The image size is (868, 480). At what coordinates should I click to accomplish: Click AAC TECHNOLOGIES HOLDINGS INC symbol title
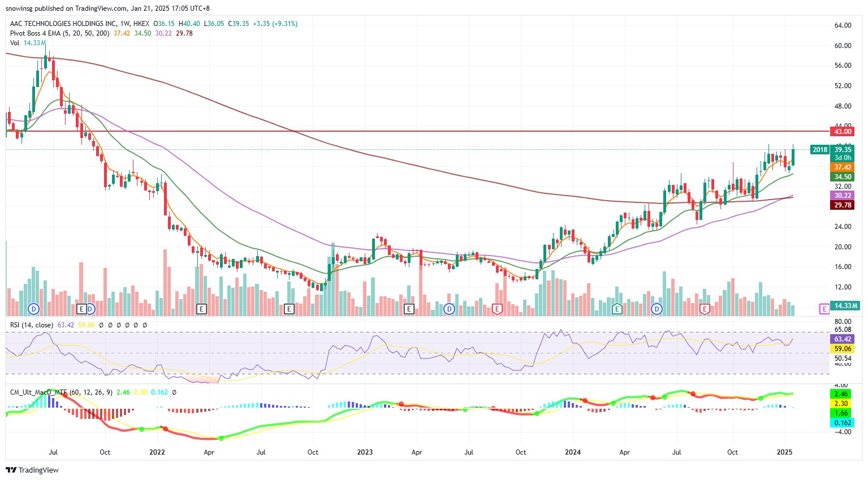coord(63,24)
